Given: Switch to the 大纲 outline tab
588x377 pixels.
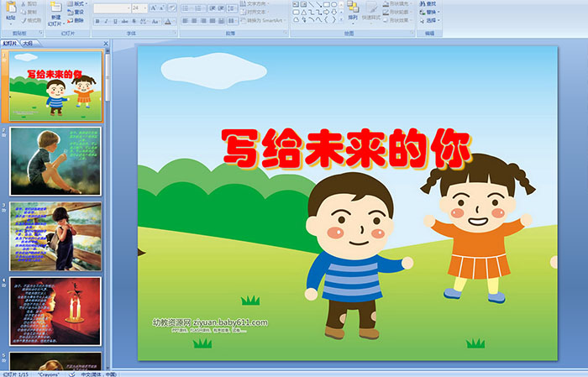Looking at the screenshot, I should (x=29, y=44).
